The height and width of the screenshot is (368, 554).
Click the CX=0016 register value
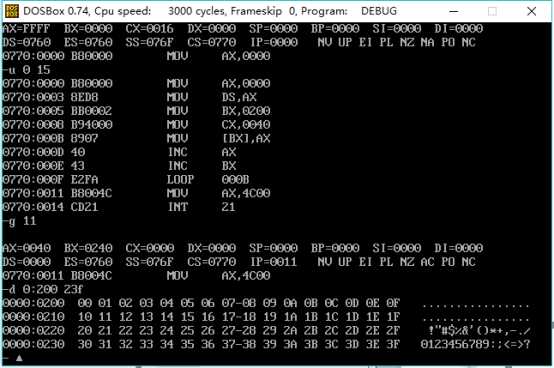[149, 29]
